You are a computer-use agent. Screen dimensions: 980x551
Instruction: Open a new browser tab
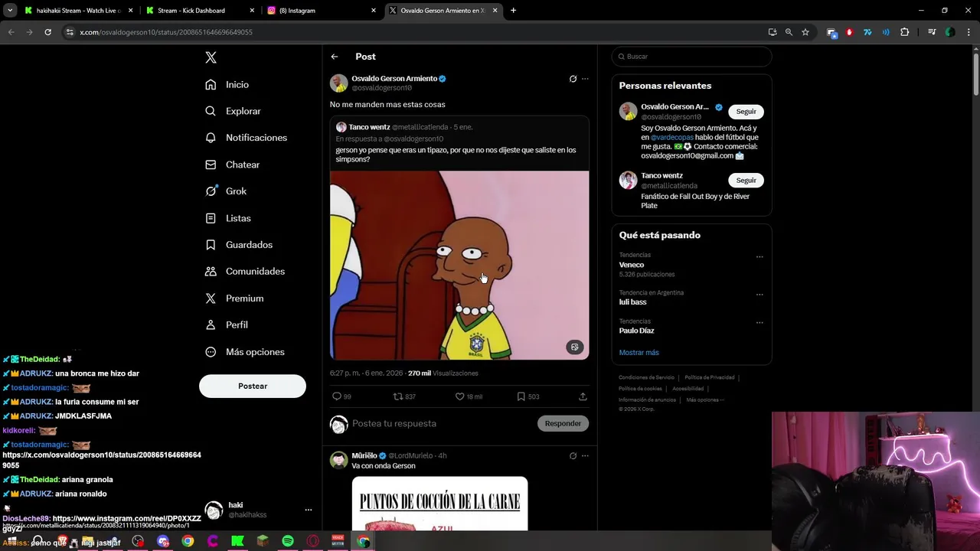point(513,11)
